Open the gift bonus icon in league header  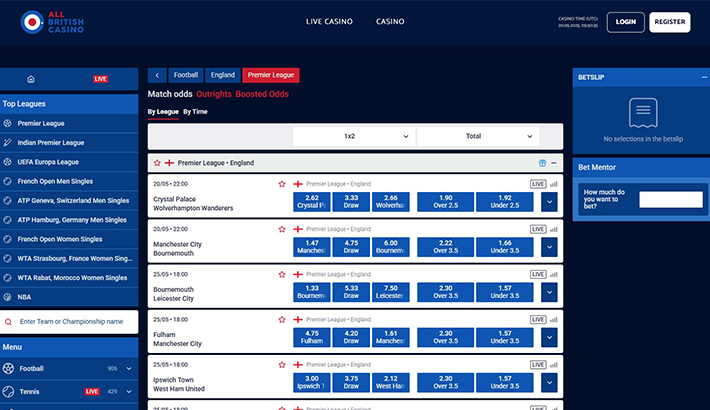click(542, 163)
